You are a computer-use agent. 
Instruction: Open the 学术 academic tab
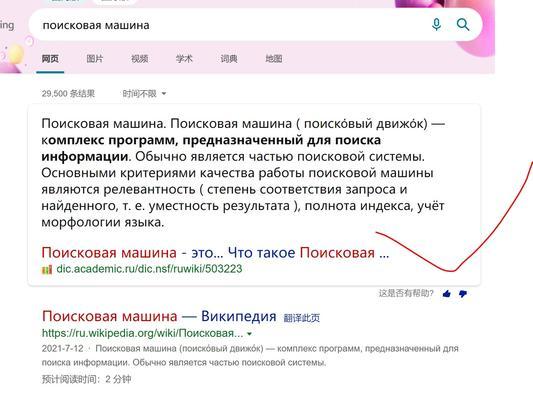pyautogui.click(x=184, y=59)
